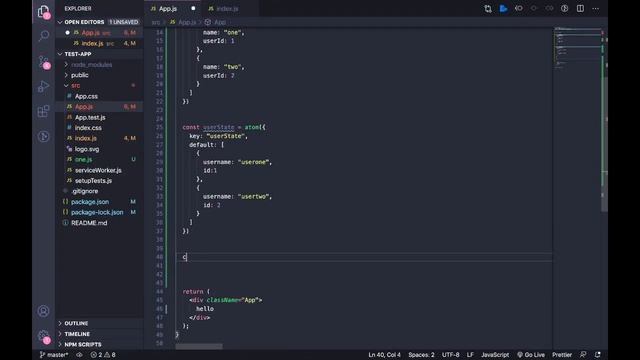640x360 pixels.
Task: Click the editor vertical scrollbar
Action: (604, 143)
